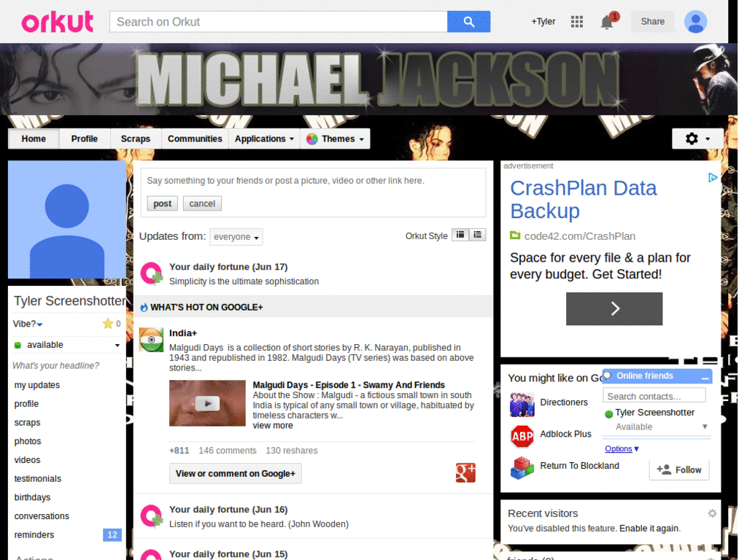Image resolution: width=747 pixels, height=560 pixels.
Task: Go to the Home tab
Action: click(34, 139)
